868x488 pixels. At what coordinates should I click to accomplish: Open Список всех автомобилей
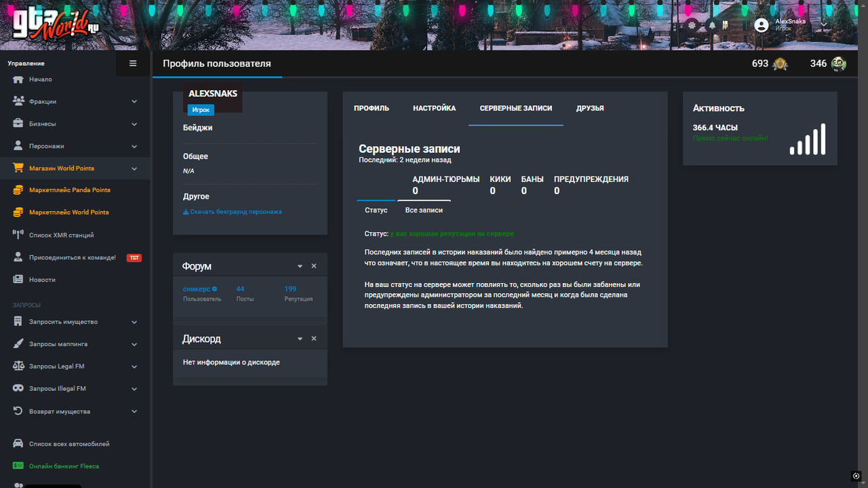pos(69,444)
